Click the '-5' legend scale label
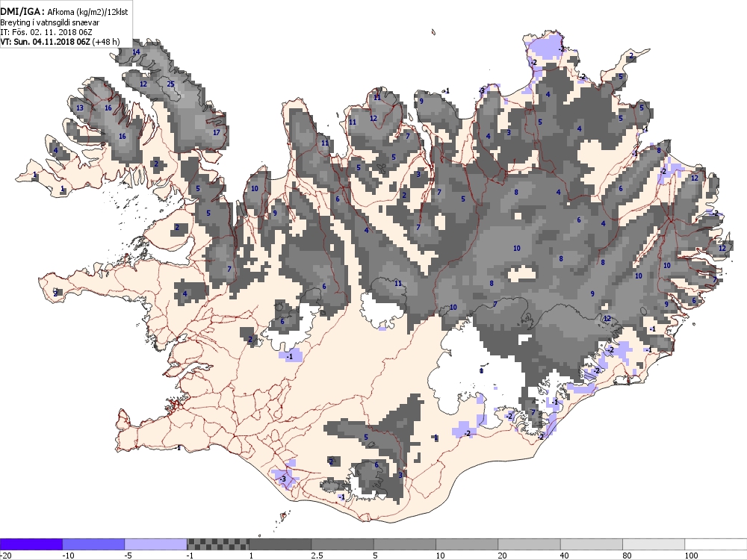The width and height of the screenshot is (747, 560). 128,556
